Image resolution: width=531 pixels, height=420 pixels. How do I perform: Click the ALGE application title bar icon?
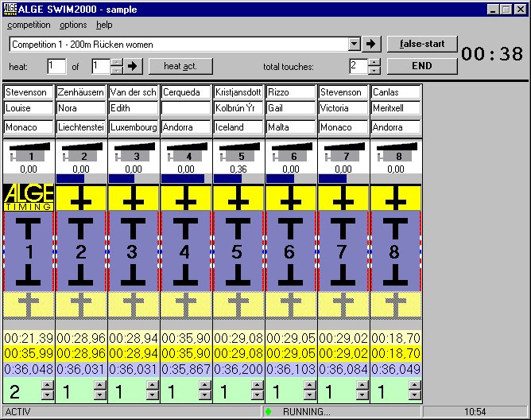[10, 10]
